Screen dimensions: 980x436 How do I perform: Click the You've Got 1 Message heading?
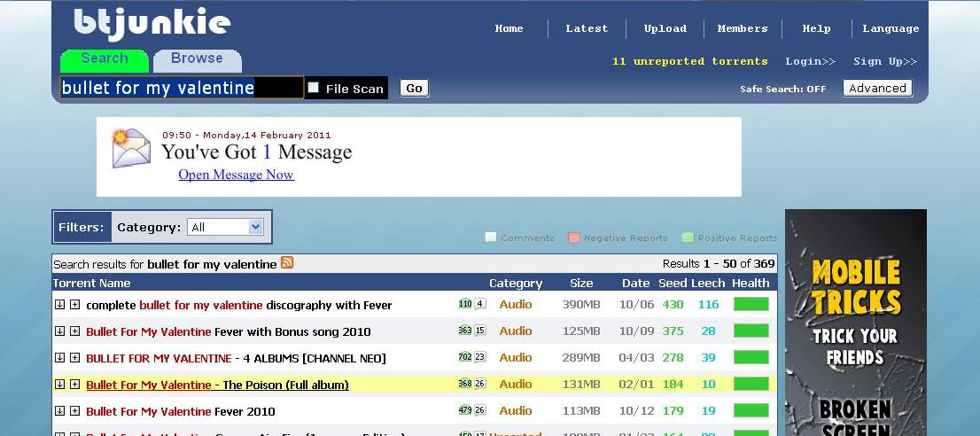256,152
